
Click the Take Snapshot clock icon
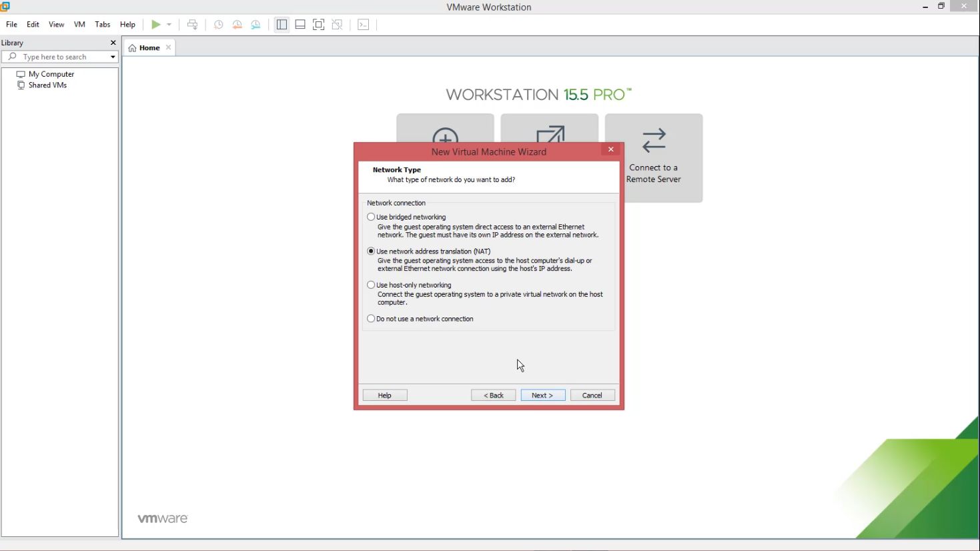click(218, 25)
